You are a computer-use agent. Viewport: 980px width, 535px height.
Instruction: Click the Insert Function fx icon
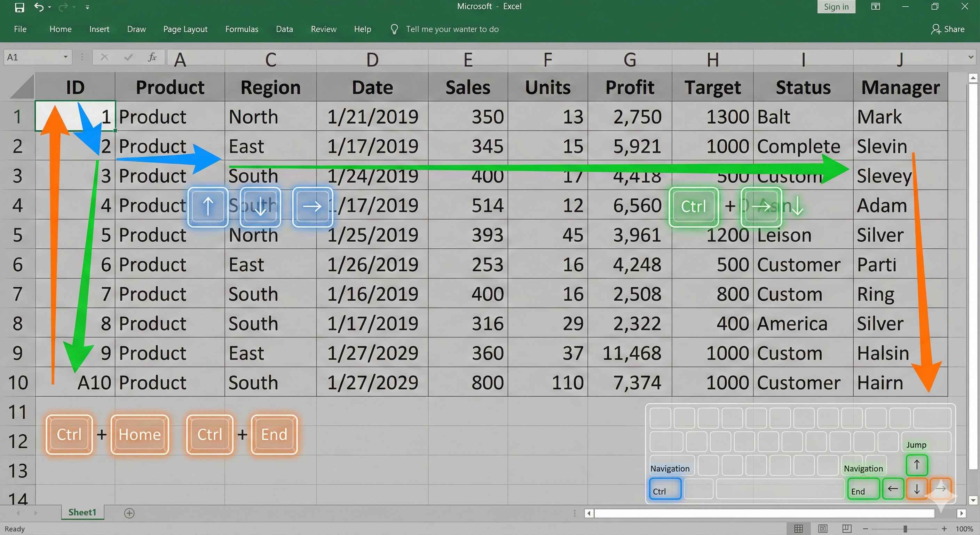pyautogui.click(x=152, y=57)
